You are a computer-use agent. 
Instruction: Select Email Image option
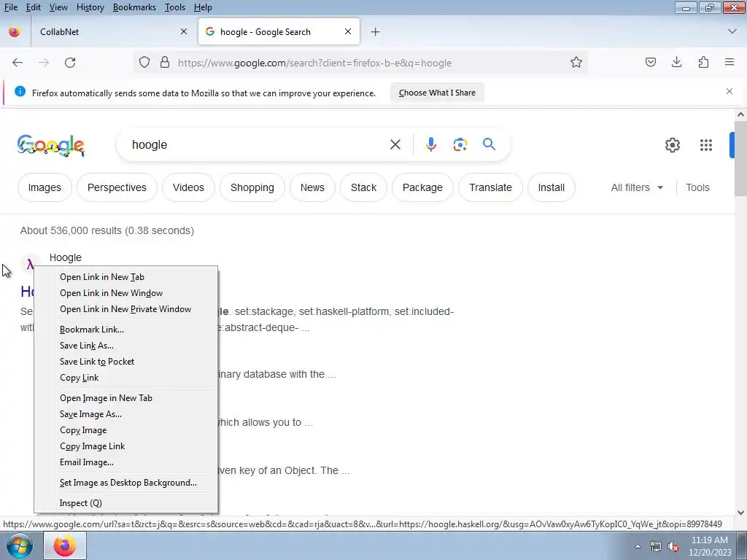[125, 462]
